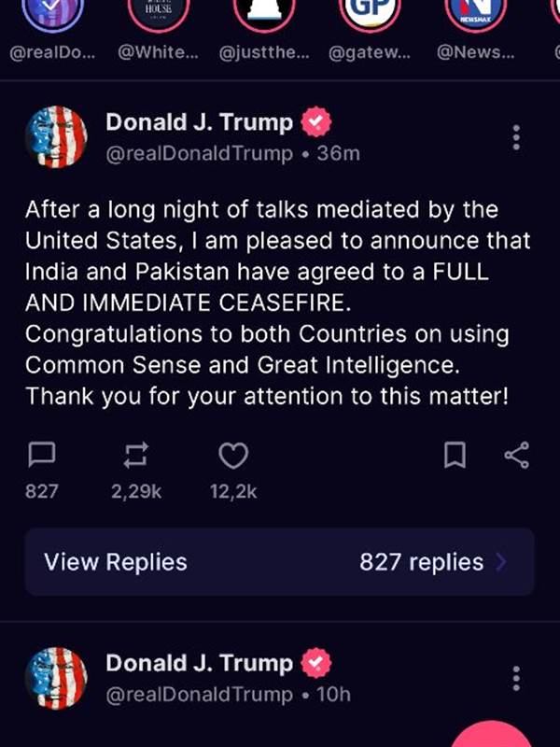The image size is (560, 747).
Task: Open three-dot menu on the 36m post
Action: coord(516,137)
